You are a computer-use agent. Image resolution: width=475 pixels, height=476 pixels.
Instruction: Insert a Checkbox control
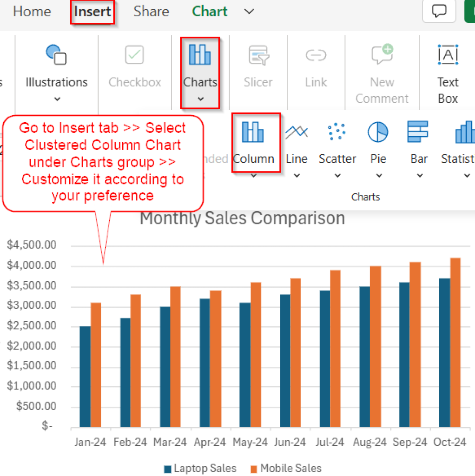pyautogui.click(x=134, y=65)
